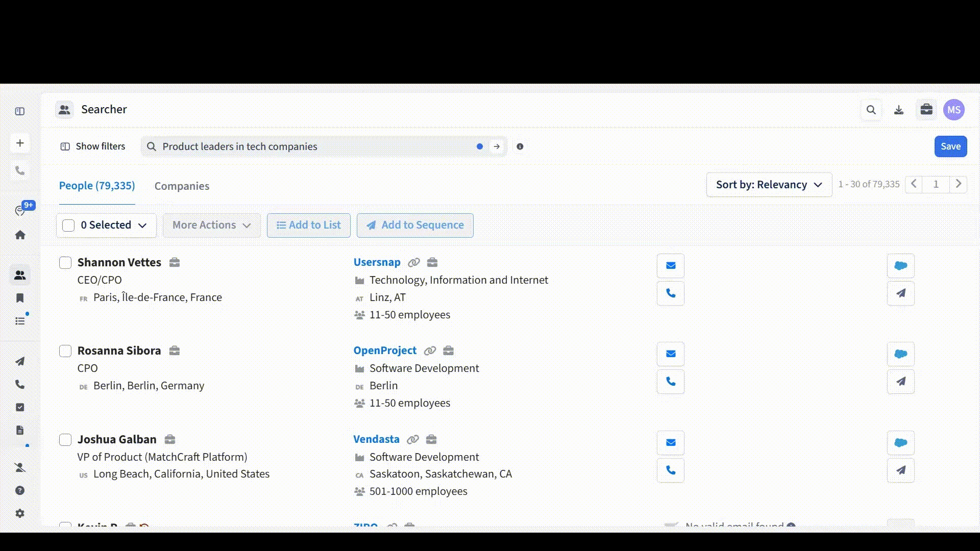Open the home icon in the sidebar
980x551 pixels.
(x=20, y=235)
